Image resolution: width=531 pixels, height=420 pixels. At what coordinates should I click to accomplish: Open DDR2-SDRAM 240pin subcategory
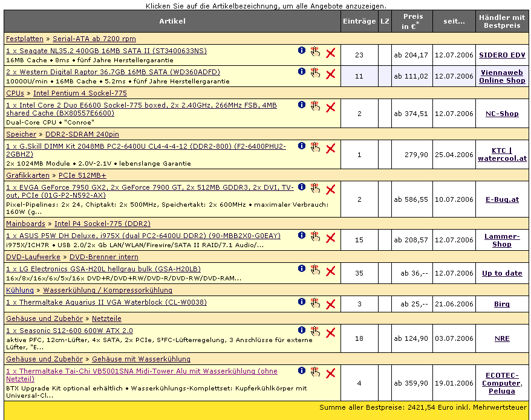point(82,134)
